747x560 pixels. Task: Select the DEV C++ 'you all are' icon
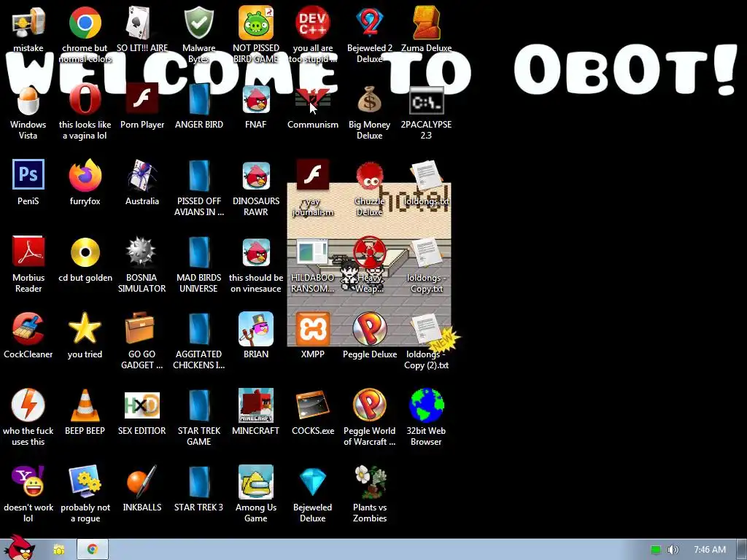(x=312, y=23)
